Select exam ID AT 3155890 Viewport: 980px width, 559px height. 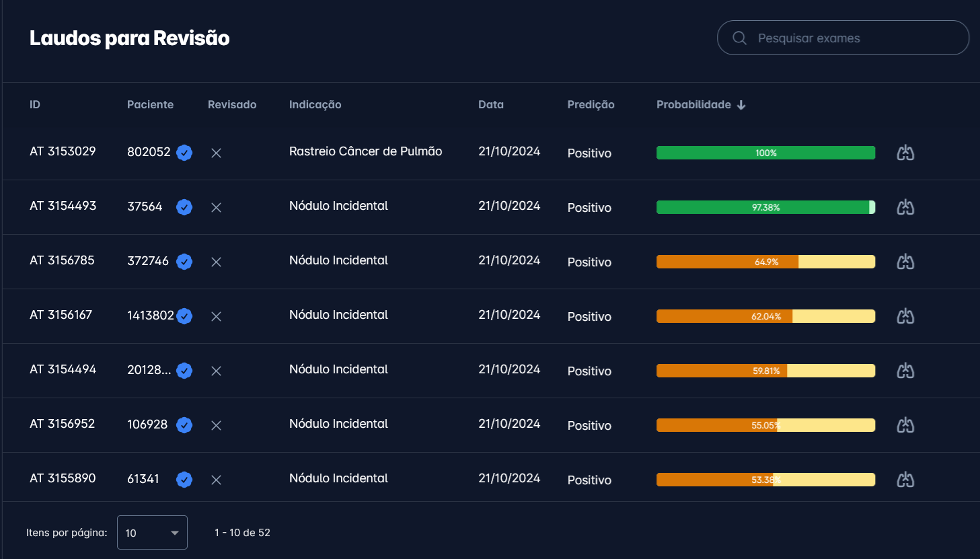63,478
